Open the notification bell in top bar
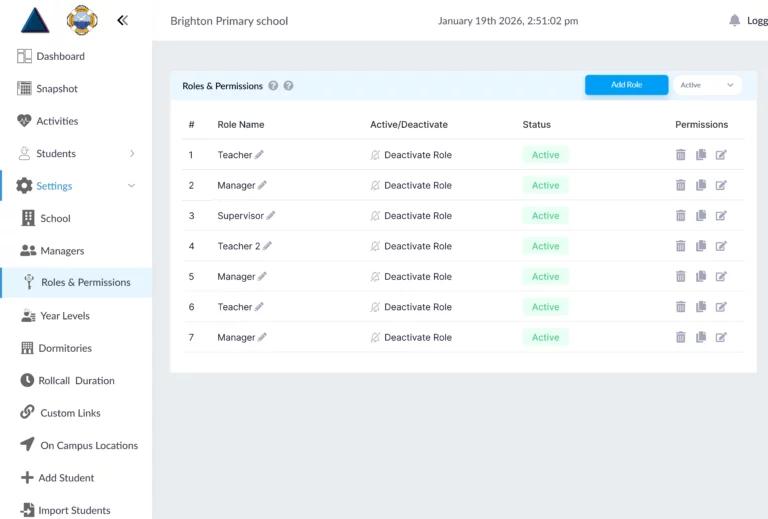Image resolution: width=768 pixels, height=519 pixels. tap(735, 21)
